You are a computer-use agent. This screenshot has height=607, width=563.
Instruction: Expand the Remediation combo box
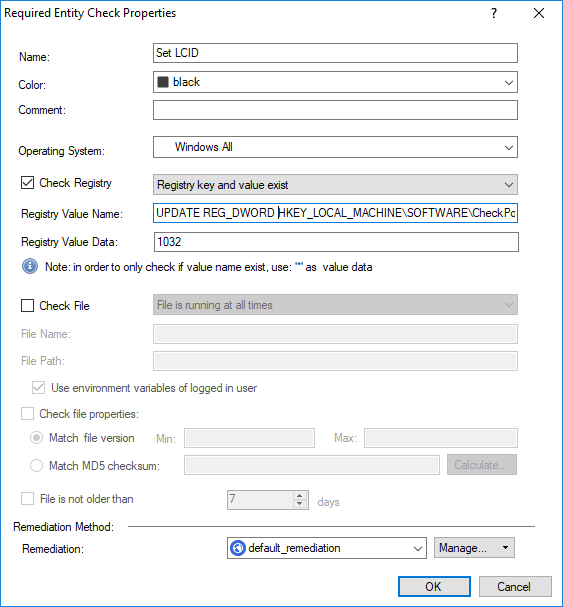coord(327,548)
